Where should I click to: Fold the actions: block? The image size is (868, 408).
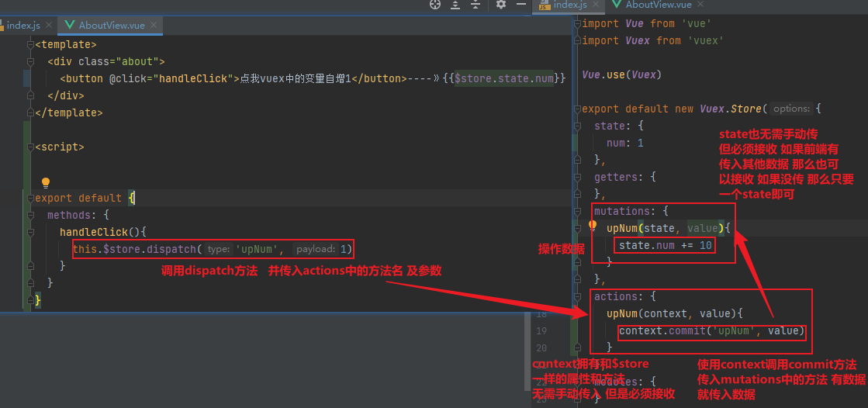click(577, 297)
